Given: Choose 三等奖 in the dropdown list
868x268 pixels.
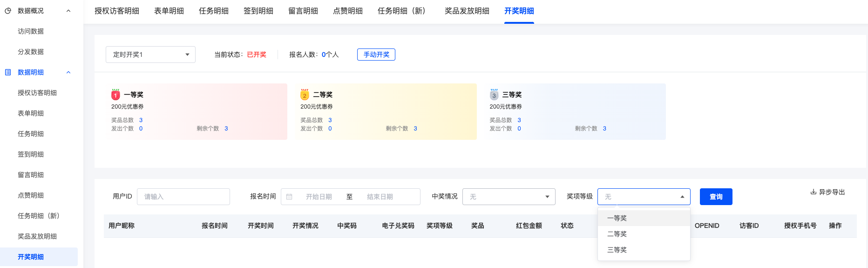Looking at the screenshot, I should coord(617,250).
